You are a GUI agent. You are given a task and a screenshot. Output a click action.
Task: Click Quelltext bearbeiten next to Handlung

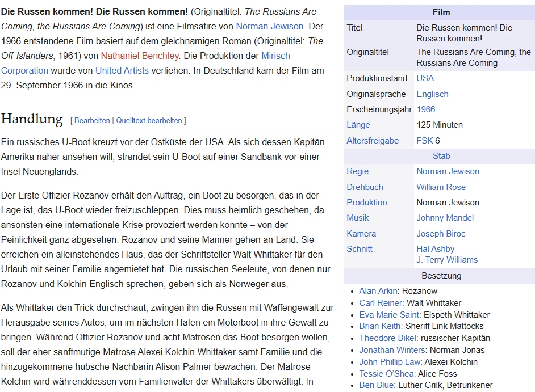point(149,121)
